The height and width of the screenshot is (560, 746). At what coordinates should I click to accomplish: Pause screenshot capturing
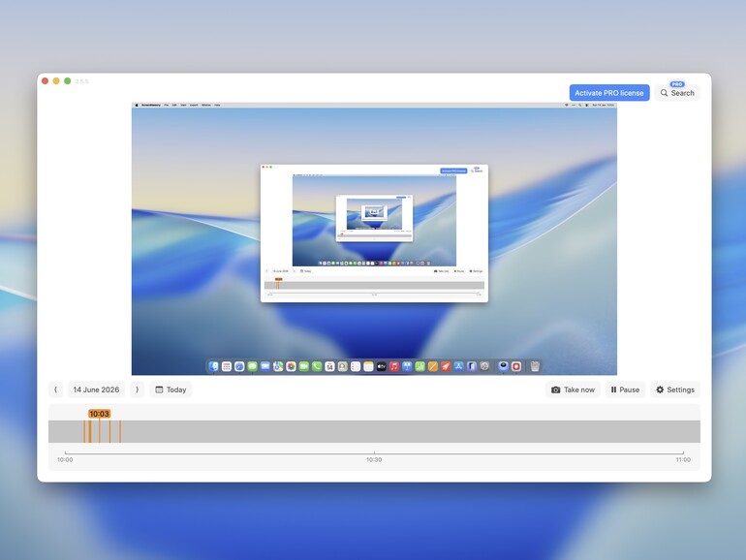pyautogui.click(x=625, y=389)
